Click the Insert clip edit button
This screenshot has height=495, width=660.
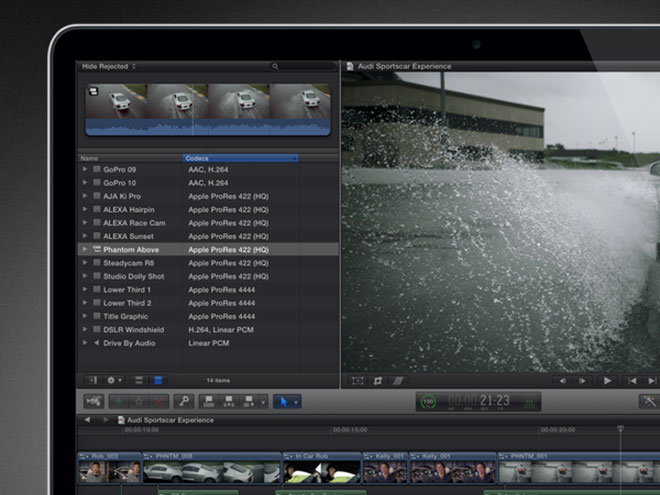click(229, 402)
